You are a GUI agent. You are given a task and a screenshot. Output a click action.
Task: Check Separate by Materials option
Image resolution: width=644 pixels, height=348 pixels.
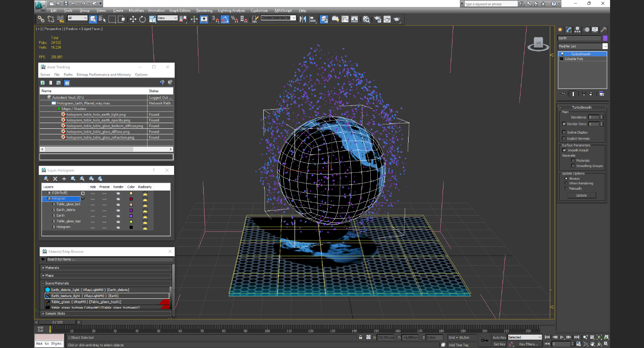point(573,161)
